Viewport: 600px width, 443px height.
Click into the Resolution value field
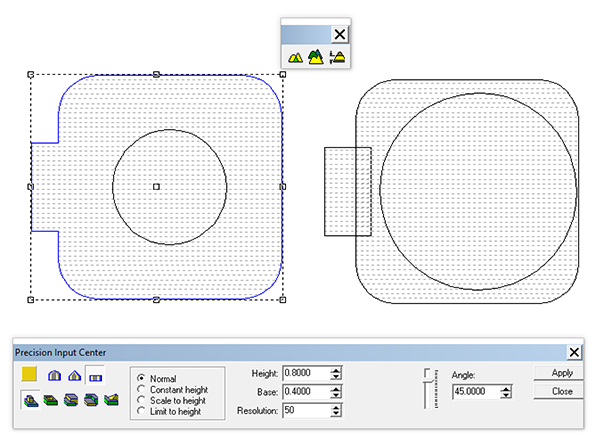pos(306,410)
